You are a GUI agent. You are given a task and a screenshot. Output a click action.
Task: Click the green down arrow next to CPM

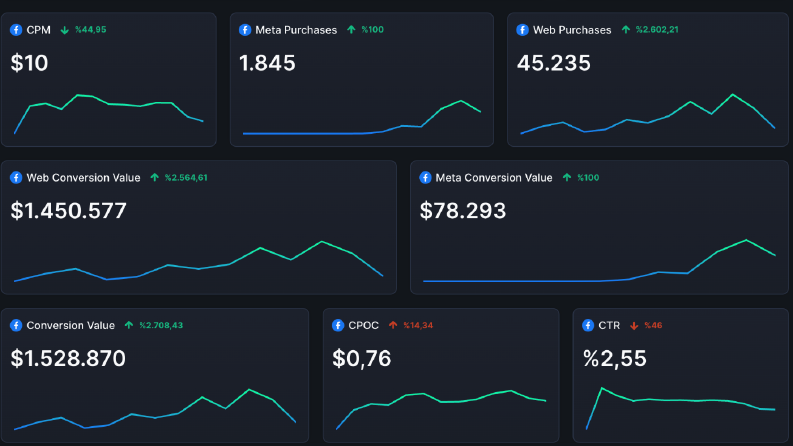click(x=64, y=30)
